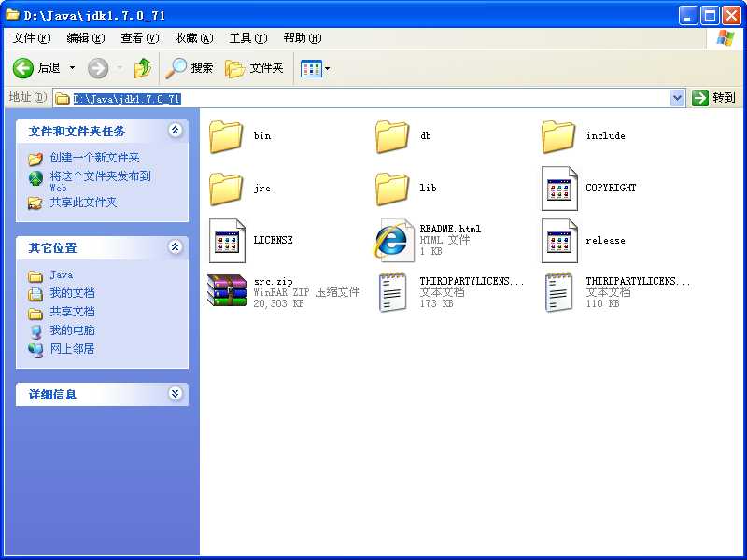Click the LICENSE file name
This screenshot has height=560, width=747.
(x=273, y=240)
